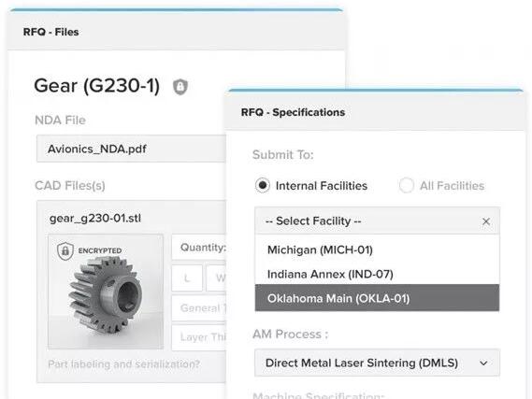The image size is (532, 399).
Task: Click the RFQ - Specifications panel header
Action: click(x=375, y=112)
